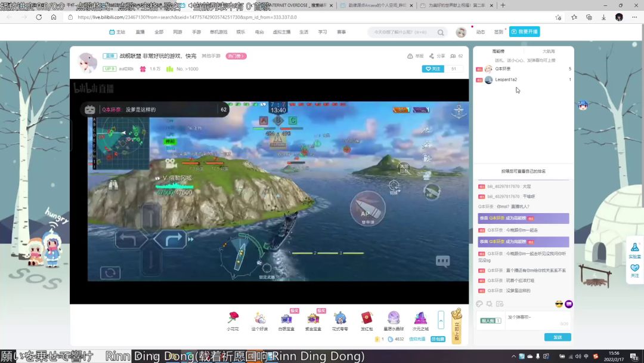Viewport: 644px width, 363px height.
Task: Click the browser home icon
Action: click(54, 17)
